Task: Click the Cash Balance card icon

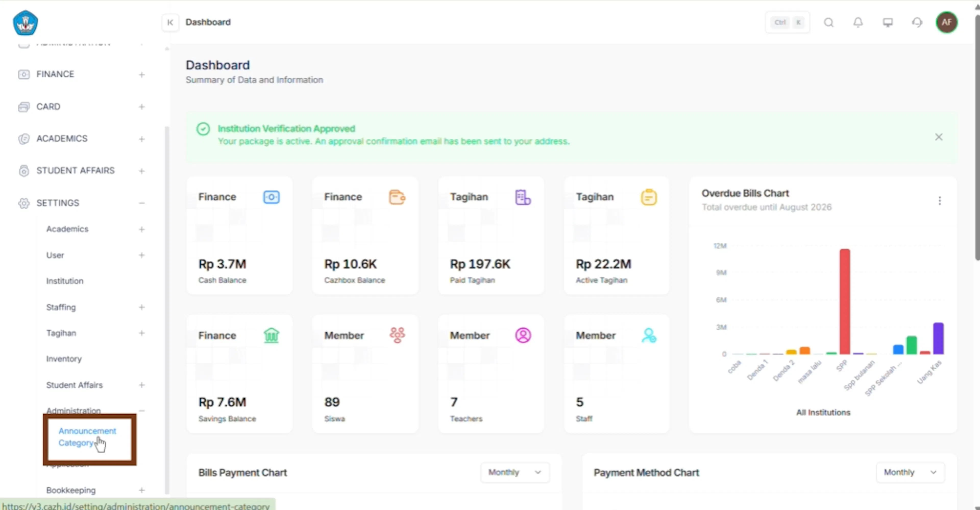Action: pyautogui.click(x=271, y=197)
